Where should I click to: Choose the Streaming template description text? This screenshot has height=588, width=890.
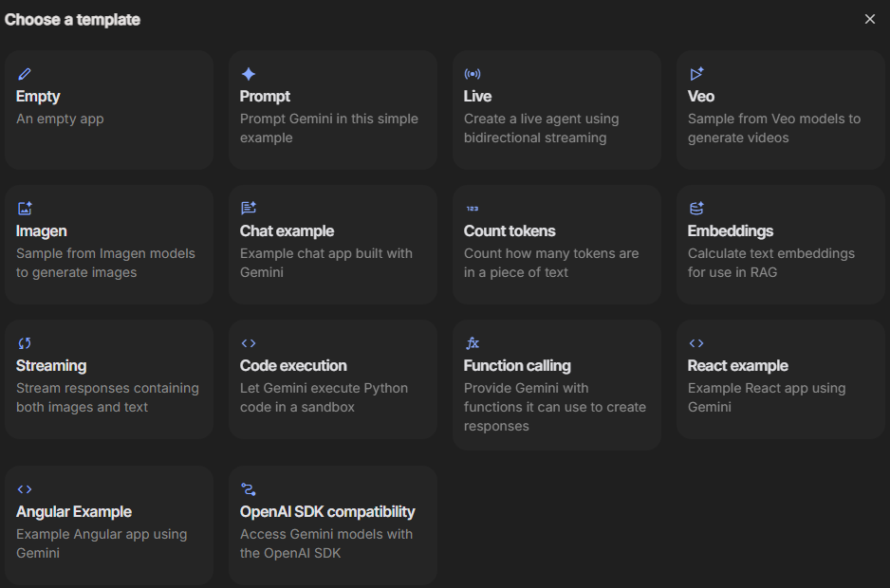tap(107, 397)
